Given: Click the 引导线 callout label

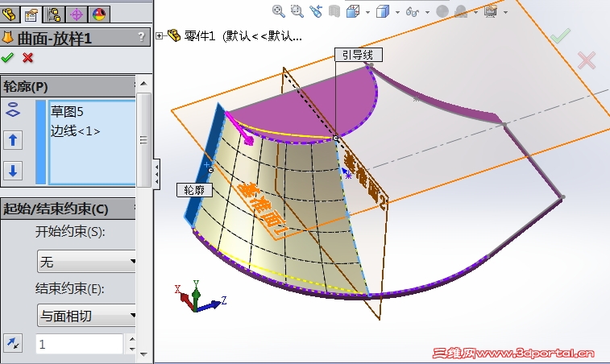Looking at the screenshot, I should tap(359, 55).
